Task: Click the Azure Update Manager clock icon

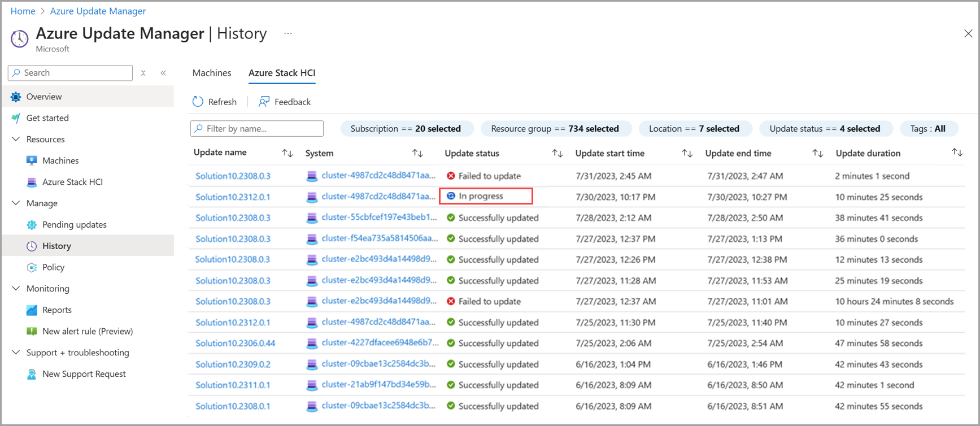Action: [x=19, y=39]
